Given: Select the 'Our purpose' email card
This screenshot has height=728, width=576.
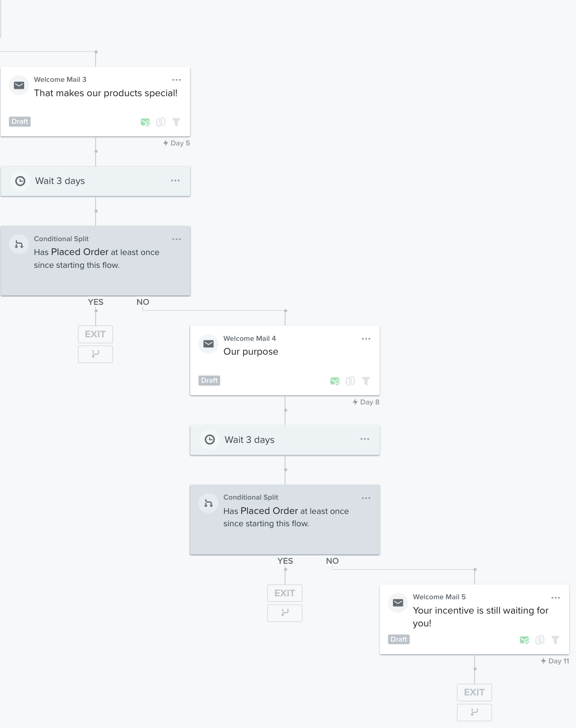Looking at the screenshot, I should [285, 361].
